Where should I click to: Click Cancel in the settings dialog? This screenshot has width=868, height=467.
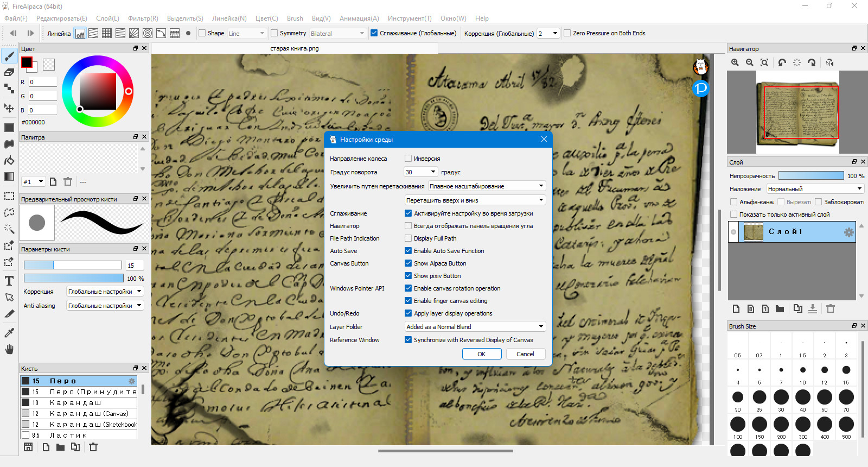point(525,354)
